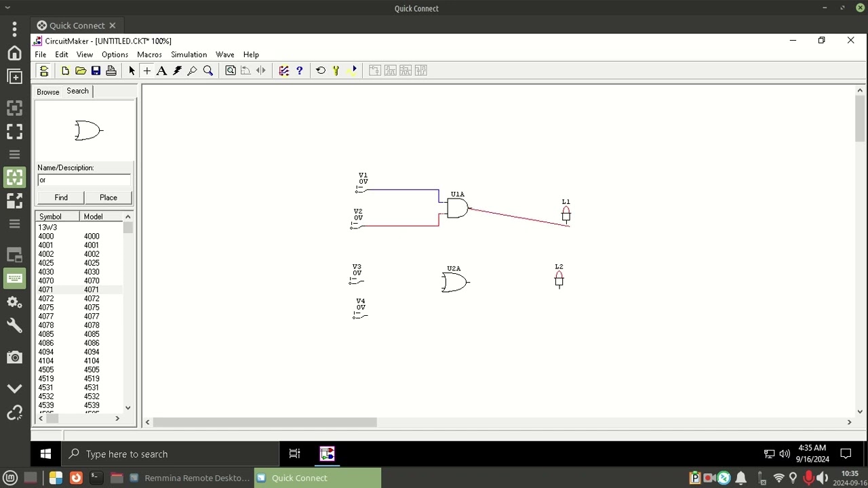
Task: Open Windows Task View icon
Action: coord(294,454)
